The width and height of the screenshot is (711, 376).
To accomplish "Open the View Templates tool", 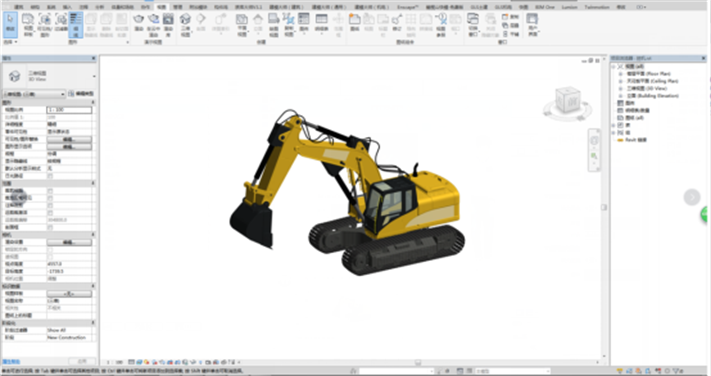I will (28, 24).
